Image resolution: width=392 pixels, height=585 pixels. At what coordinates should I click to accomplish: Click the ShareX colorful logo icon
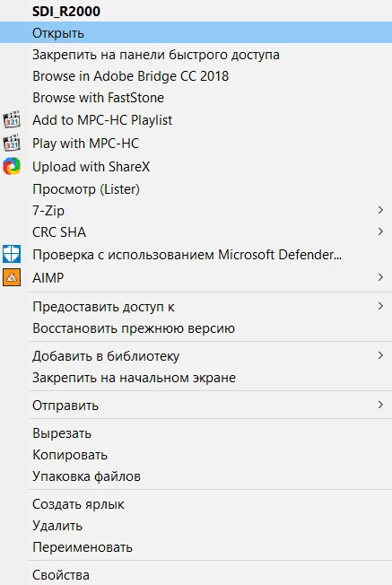tap(12, 166)
